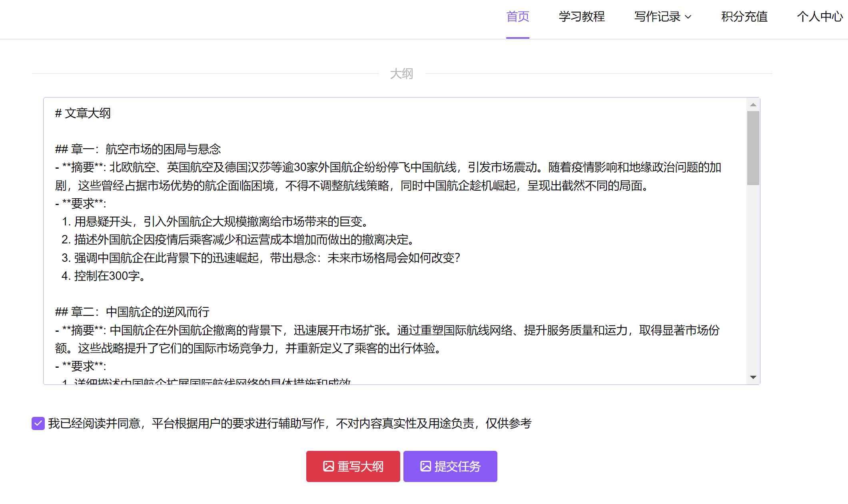Open 个人中心 in the navigation
This screenshot has height=504, width=848.
[x=820, y=17]
